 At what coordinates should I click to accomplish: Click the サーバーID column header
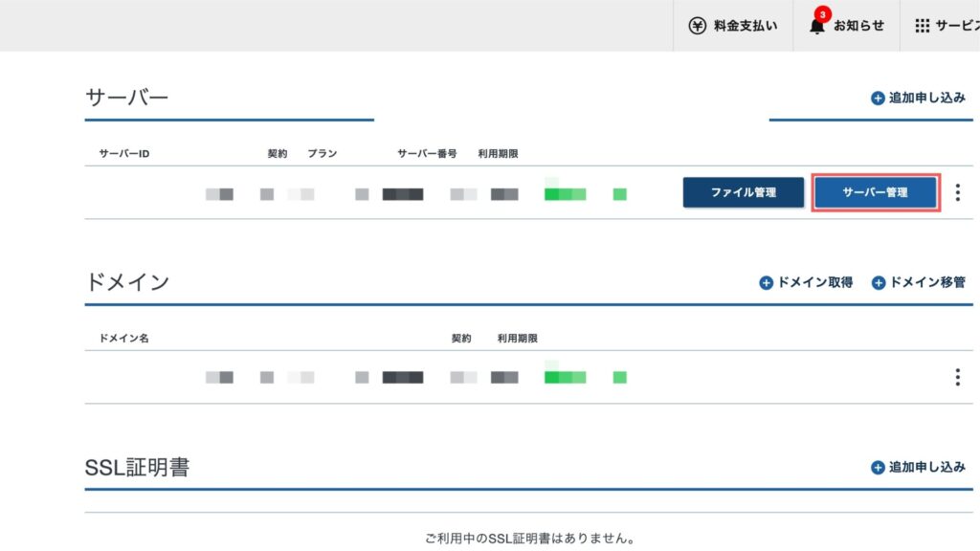[124, 154]
